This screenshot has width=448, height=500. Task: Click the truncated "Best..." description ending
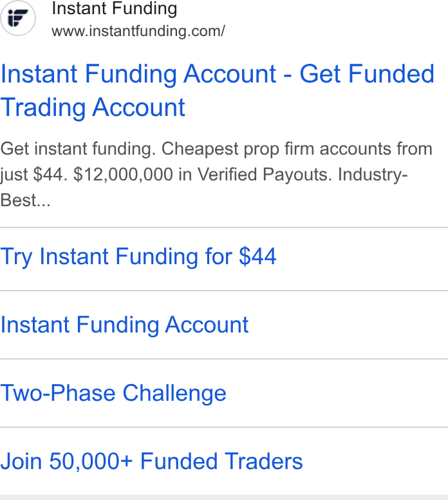click(26, 200)
